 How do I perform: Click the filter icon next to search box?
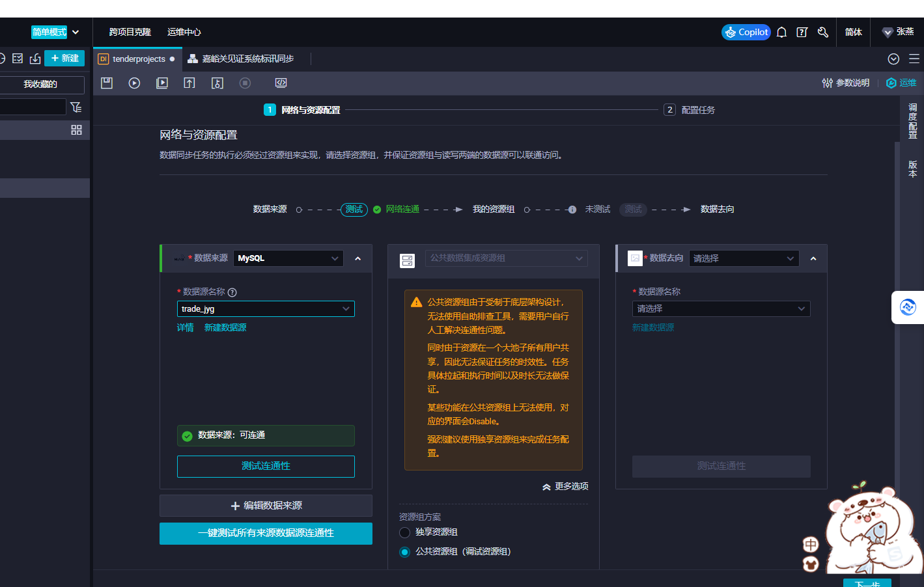pos(76,107)
